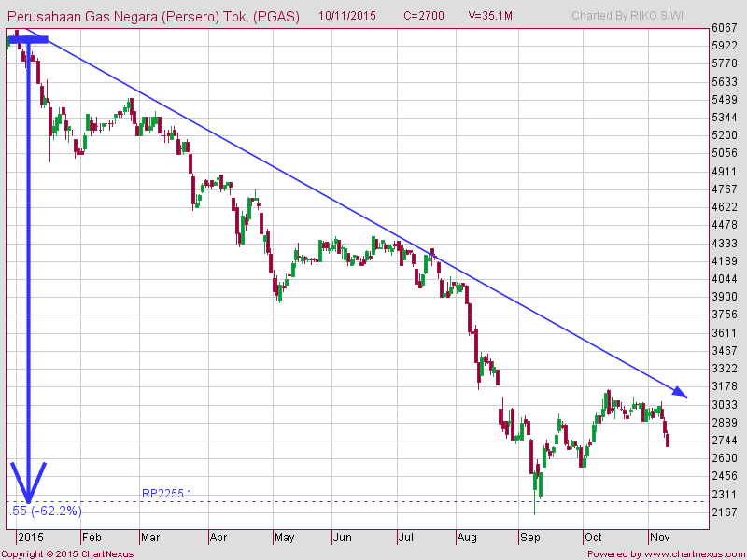Click the RP2255.1 support level label
The image size is (747, 560).
click(x=167, y=494)
